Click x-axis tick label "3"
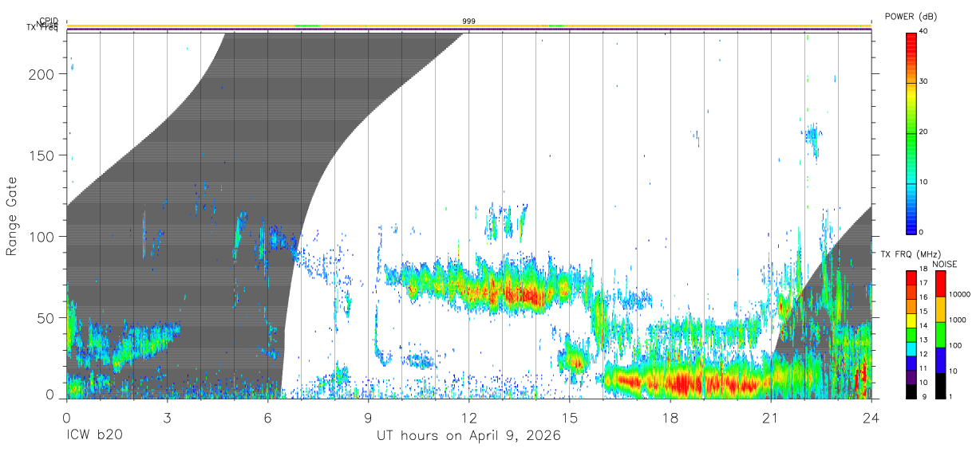Screen dimensions: 980x452 click(167, 417)
